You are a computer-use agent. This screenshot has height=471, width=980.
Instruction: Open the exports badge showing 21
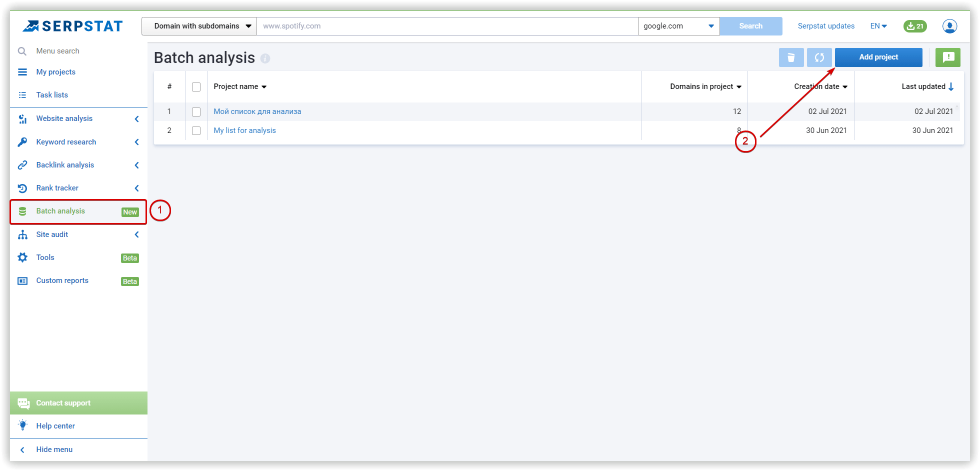pyautogui.click(x=915, y=26)
